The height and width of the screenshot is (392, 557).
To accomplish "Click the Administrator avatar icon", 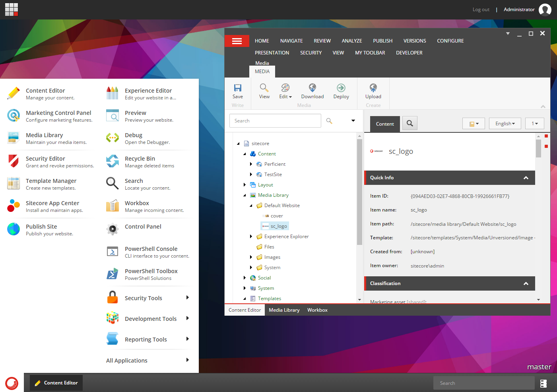I will (x=545, y=10).
